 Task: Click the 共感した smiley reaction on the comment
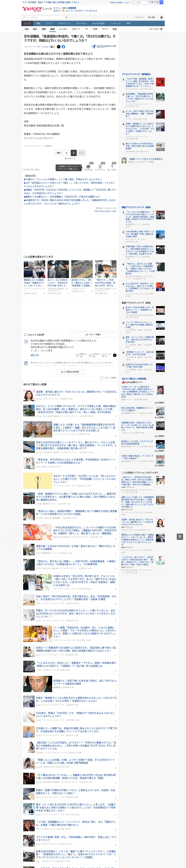[x=81, y=355]
